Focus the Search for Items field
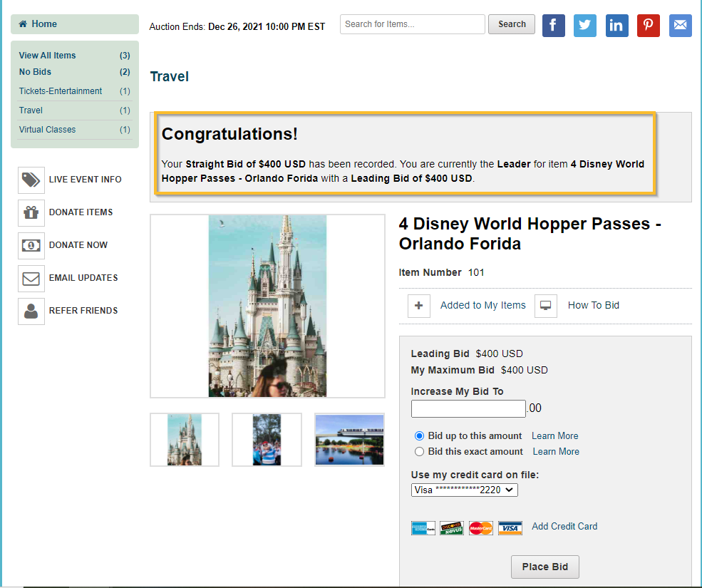 tap(413, 24)
